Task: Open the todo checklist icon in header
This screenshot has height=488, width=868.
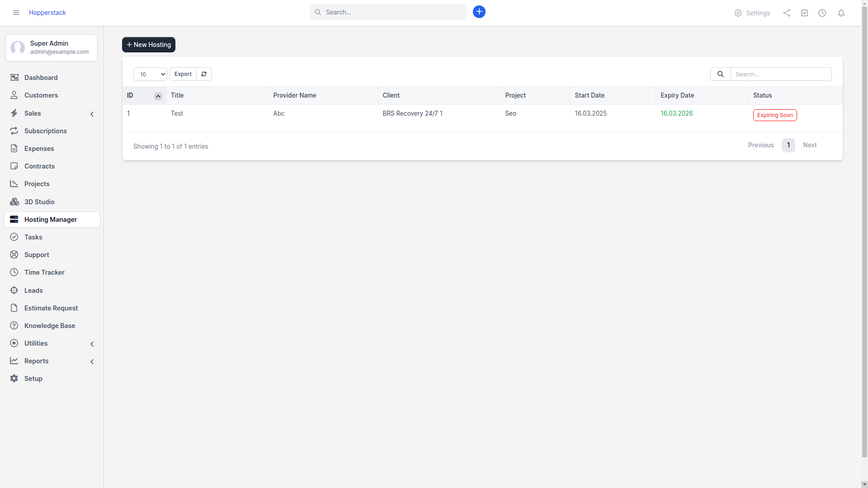Action: pos(804,13)
